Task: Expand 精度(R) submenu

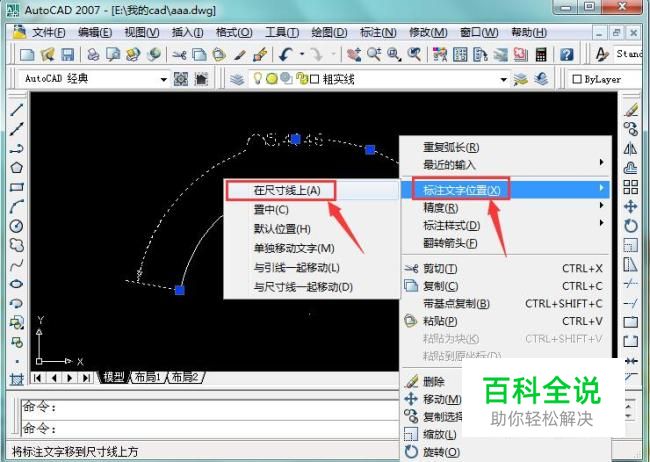Action: 505,207
